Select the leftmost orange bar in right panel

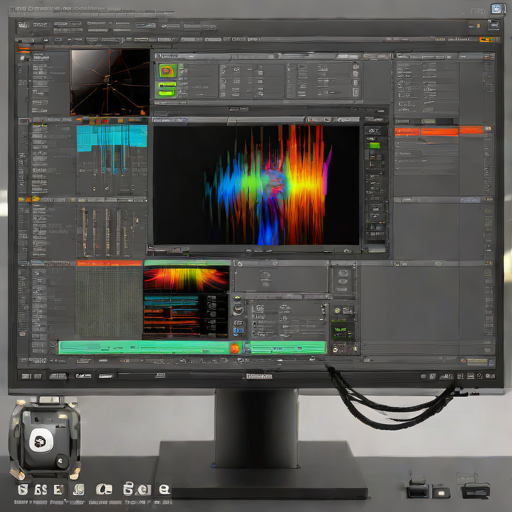pos(407,131)
